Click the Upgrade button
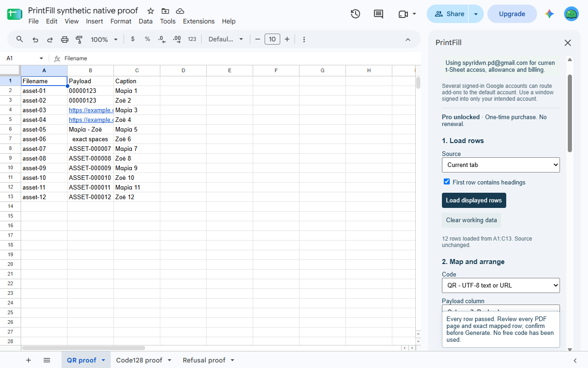 [512, 14]
